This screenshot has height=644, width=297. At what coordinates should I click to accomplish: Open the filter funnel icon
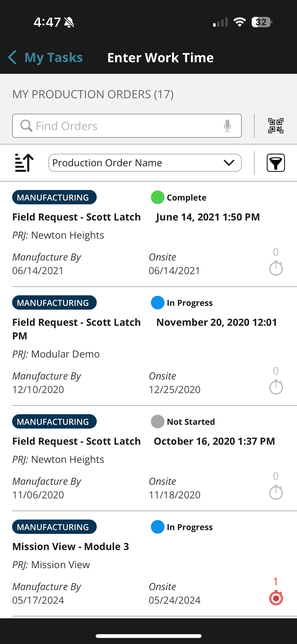point(276,163)
